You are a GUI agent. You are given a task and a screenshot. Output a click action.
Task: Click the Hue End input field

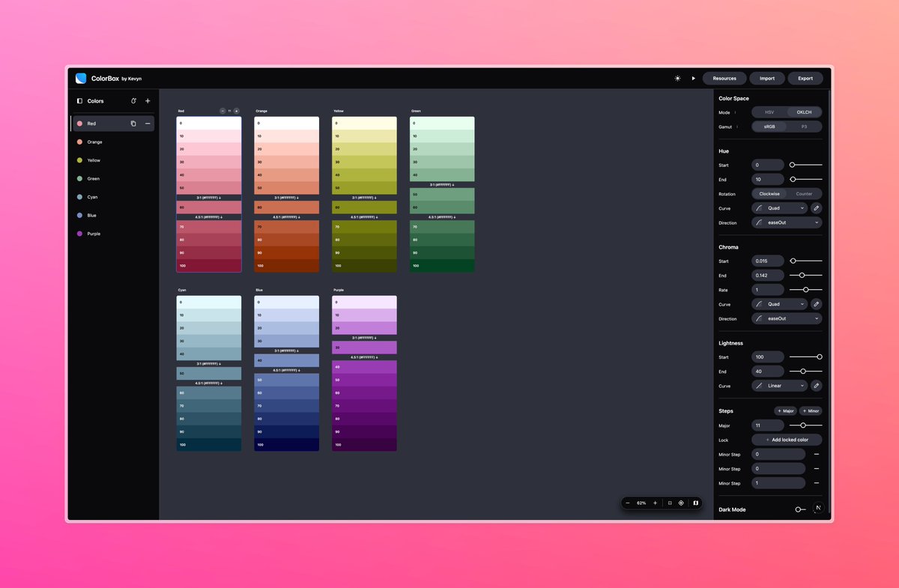click(768, 179)
